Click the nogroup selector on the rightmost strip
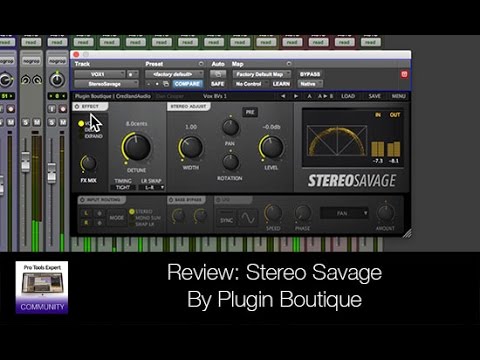This screenshot has width=480, height=360. coord(57,61)
